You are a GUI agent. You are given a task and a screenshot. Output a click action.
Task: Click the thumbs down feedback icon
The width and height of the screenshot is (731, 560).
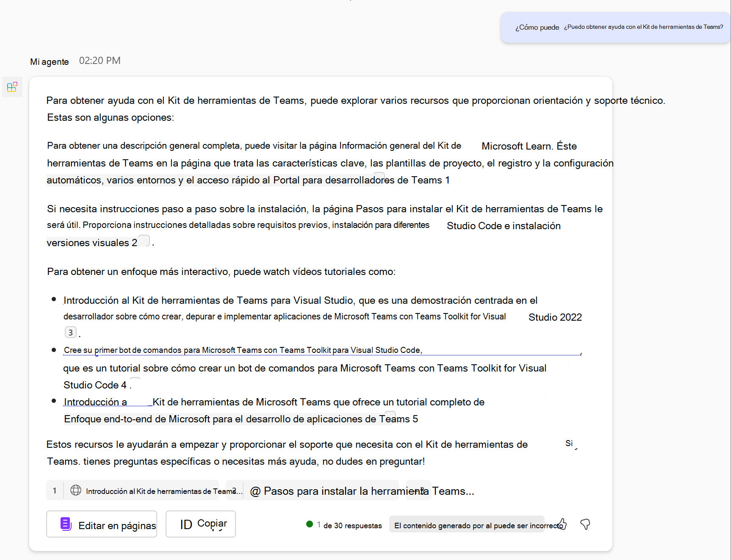[x=585, y=524]
